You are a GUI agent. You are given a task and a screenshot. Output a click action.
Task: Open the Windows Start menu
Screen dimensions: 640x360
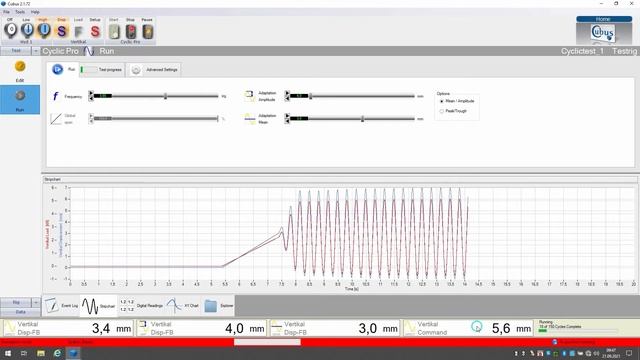[8, 353]
